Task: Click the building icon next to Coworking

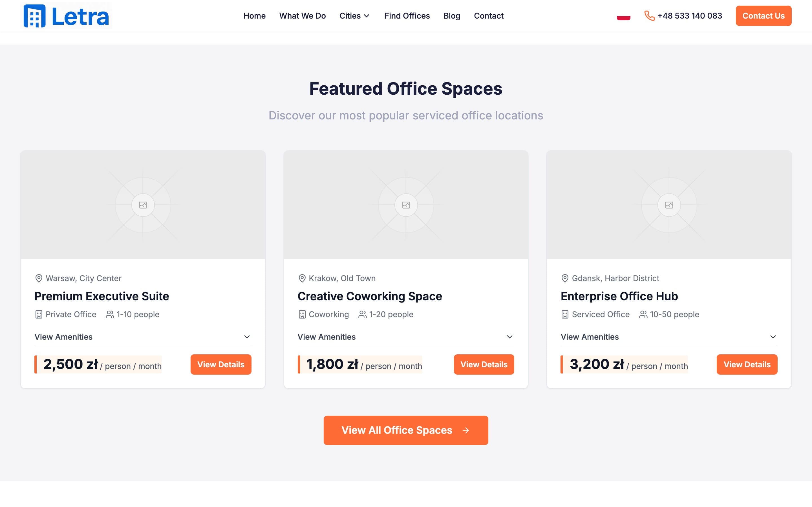Action: pyautogui.click(x=302, y=315)
